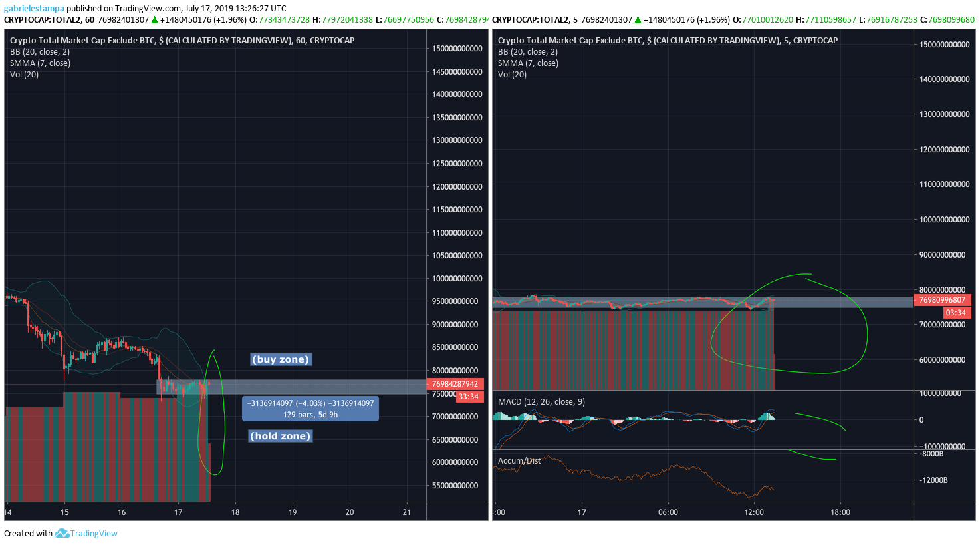The image size is (980, 545).
Task: Click date 20 on left chart time axis
Action: point(350,512)
